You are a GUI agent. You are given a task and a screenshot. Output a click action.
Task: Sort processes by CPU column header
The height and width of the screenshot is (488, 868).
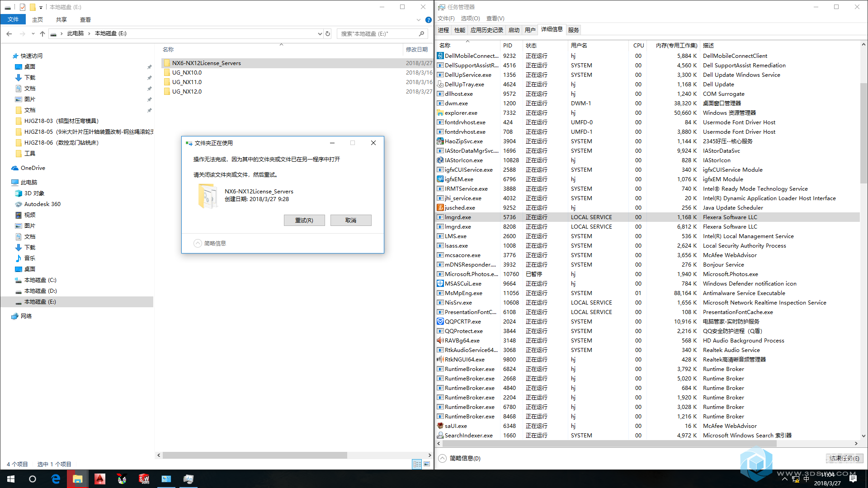(x=638, y=45)
